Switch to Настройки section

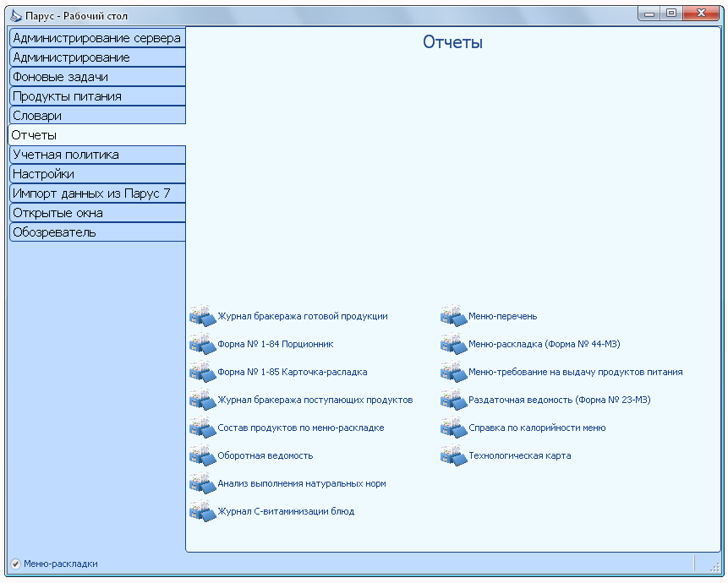tap(97, 174)
